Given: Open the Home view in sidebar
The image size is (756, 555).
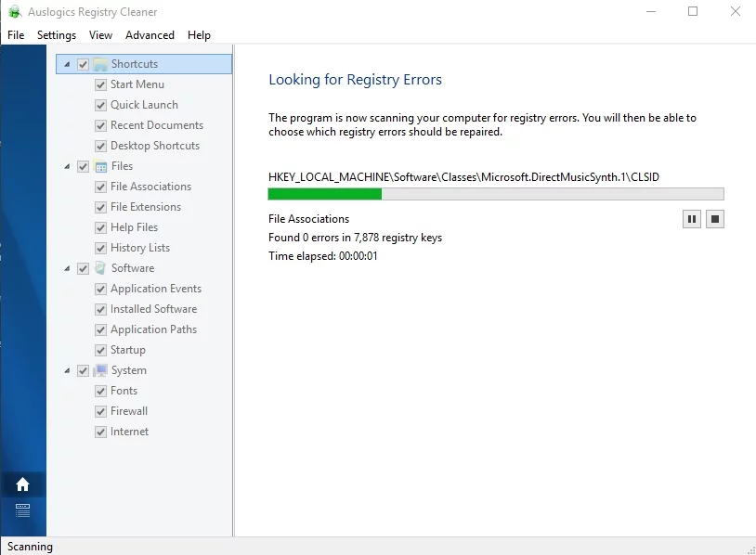Looking at the screenshot, I should tap(23, 484).
